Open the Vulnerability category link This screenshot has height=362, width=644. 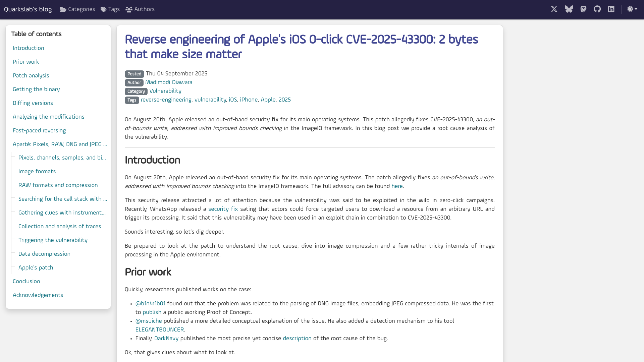(165, 91)
